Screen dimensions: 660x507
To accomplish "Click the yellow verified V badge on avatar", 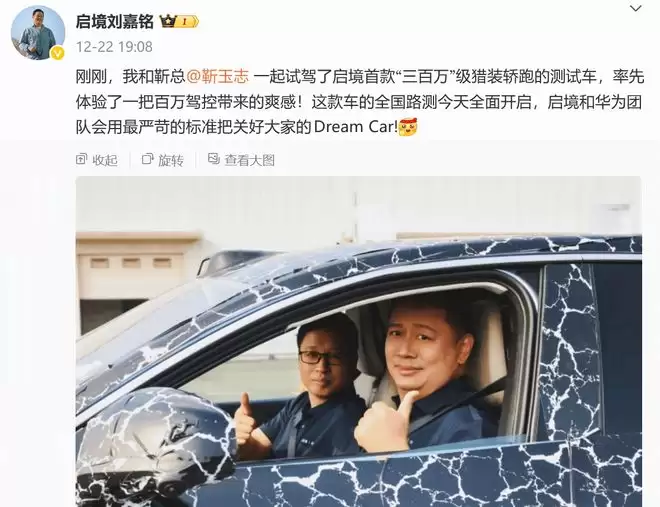I will point(57,53).
